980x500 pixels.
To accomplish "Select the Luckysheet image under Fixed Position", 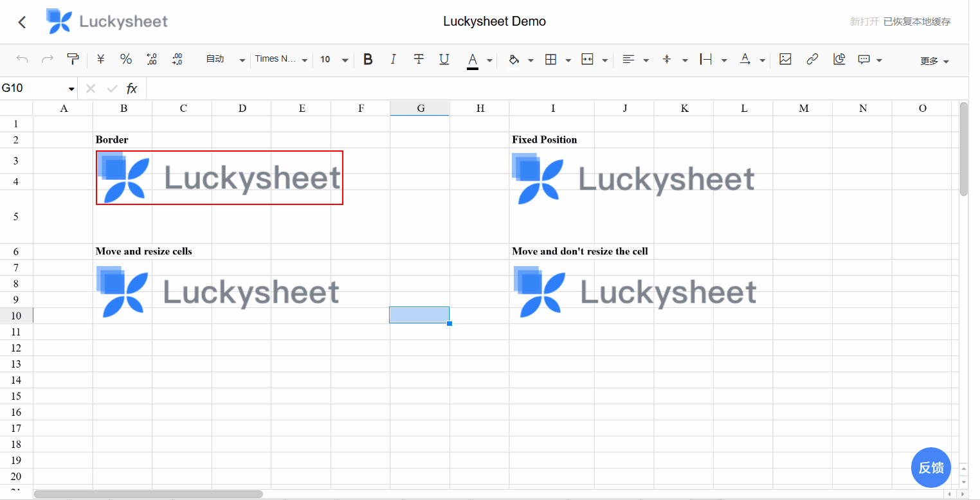I will click(633, 179).
